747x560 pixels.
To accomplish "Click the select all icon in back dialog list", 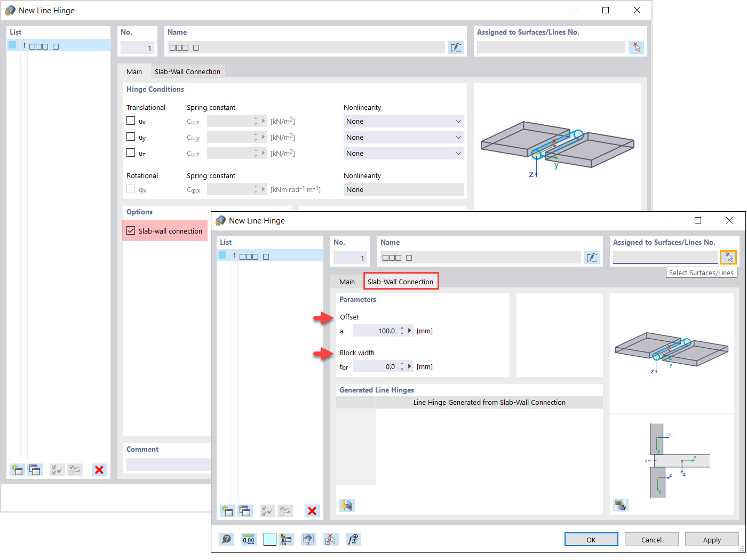I will tap(57, 470).
